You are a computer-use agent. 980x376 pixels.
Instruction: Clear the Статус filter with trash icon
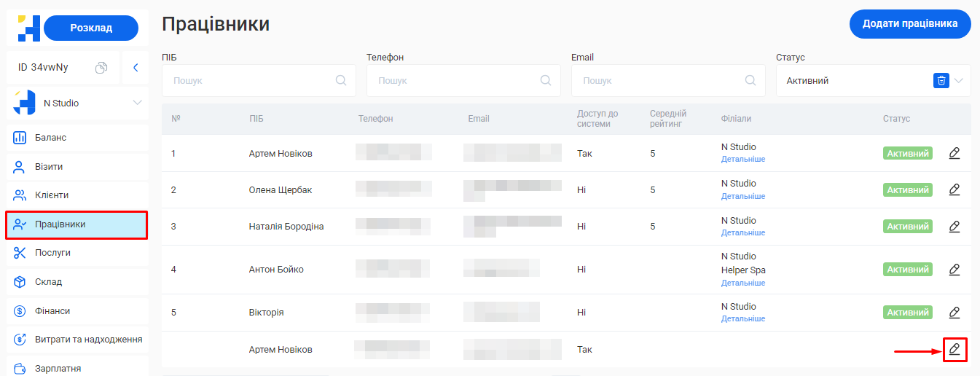(941, 81)
